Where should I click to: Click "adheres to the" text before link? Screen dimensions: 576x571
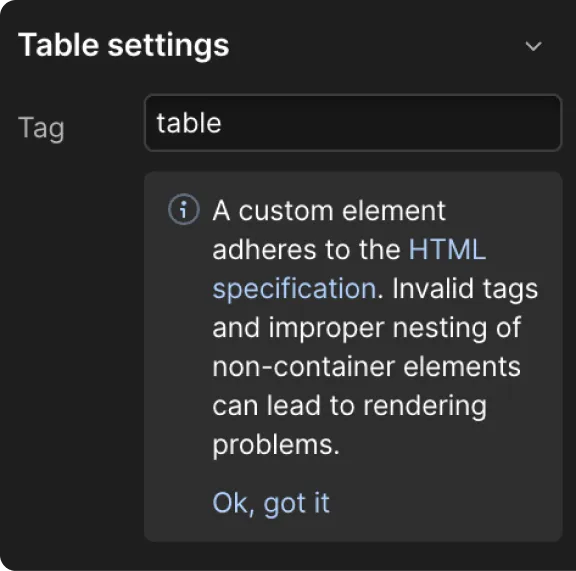(x=306, y=249)
